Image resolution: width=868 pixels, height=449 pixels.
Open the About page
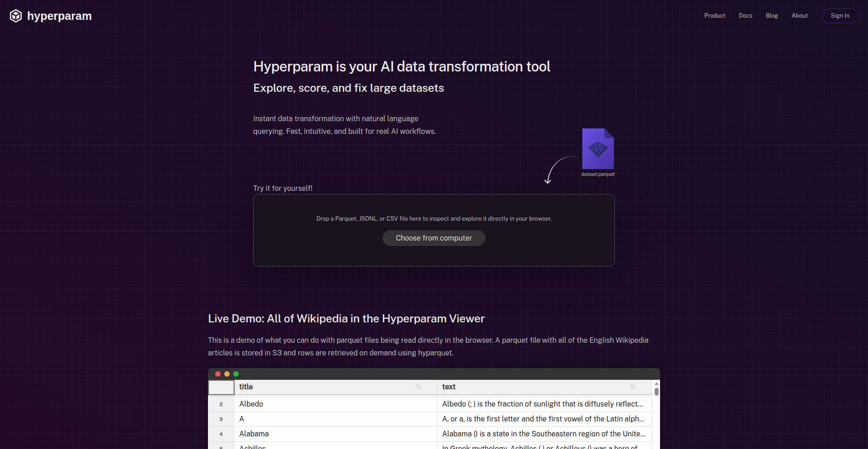[799, 15]
